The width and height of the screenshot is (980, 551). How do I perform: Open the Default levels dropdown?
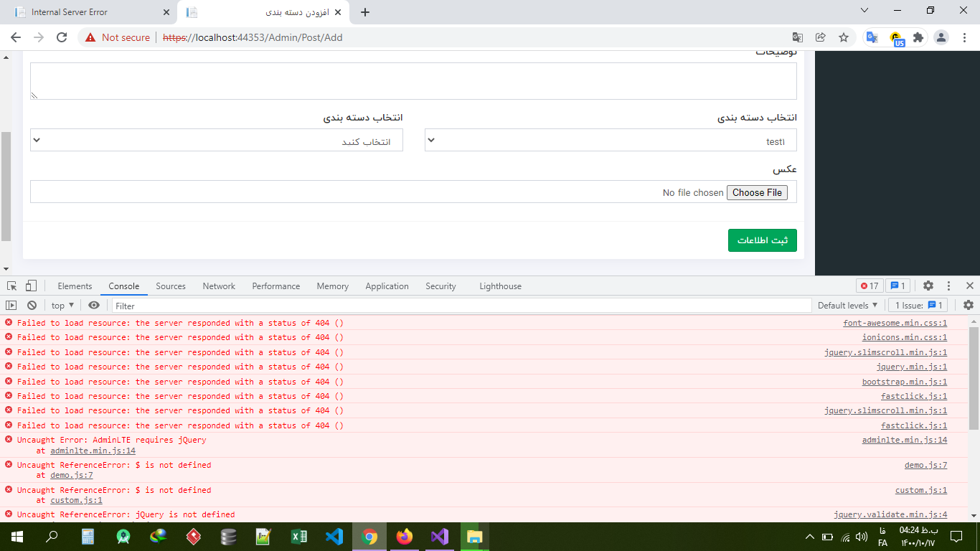847,306
